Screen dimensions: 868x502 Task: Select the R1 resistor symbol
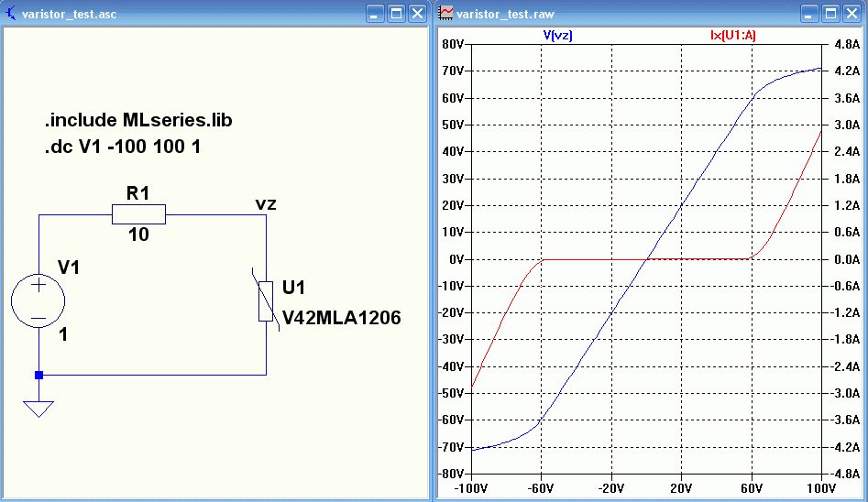pos(138,214)
